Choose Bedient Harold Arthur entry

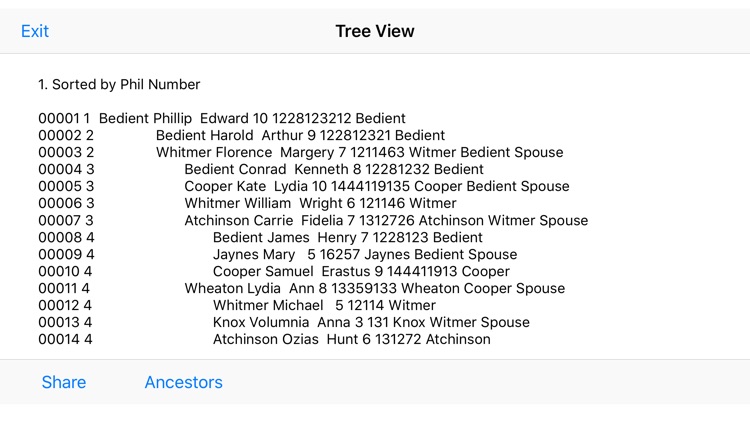click(242, 135)
